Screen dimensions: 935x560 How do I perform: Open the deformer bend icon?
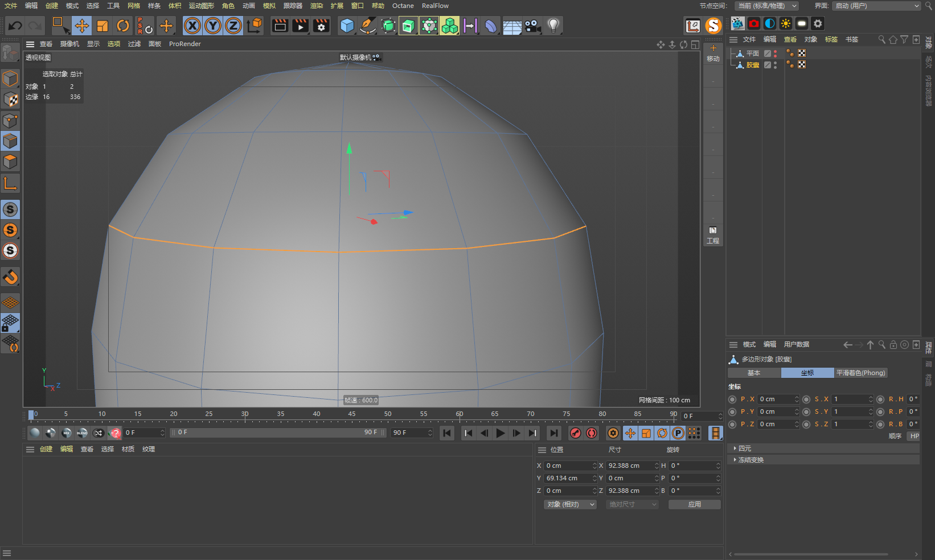coord(491,26)
